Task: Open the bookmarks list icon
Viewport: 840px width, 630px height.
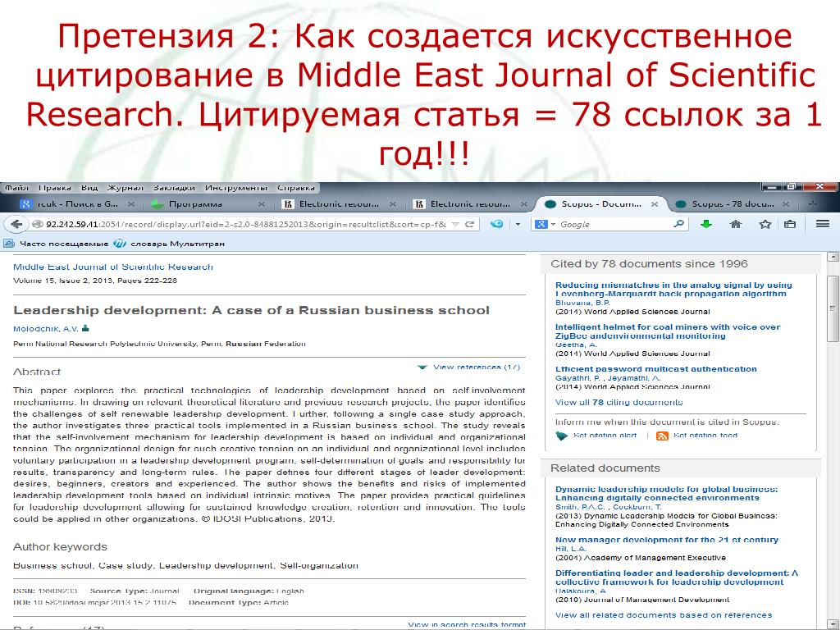Action: [x=790, y=224]
